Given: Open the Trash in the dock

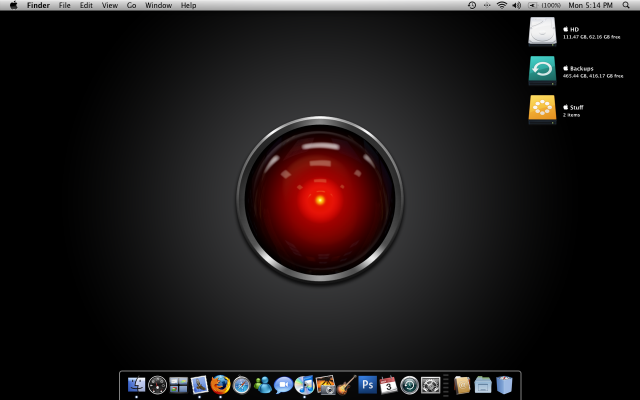Looking at the screenshot, I should click(x=504, y=385).
